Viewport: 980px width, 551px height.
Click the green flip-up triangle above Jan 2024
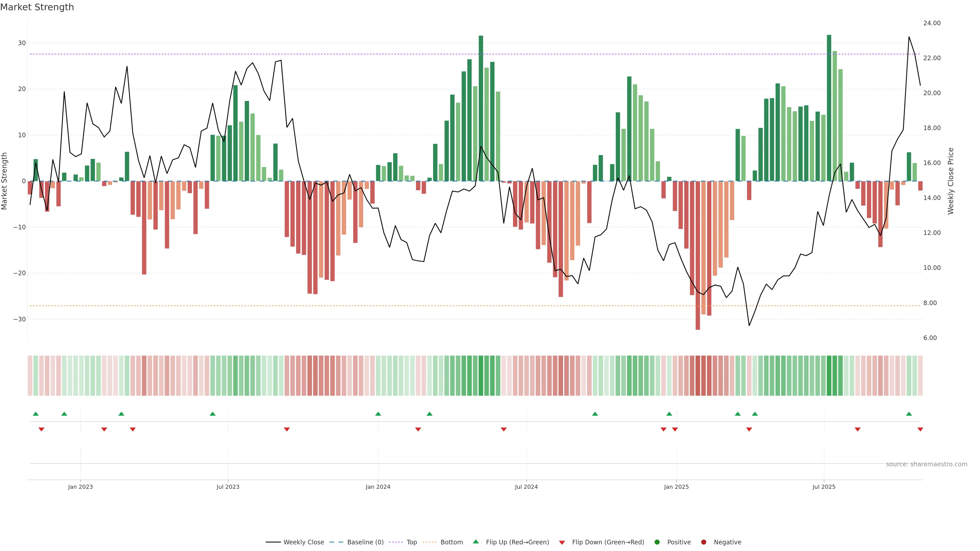click(378, 414)
